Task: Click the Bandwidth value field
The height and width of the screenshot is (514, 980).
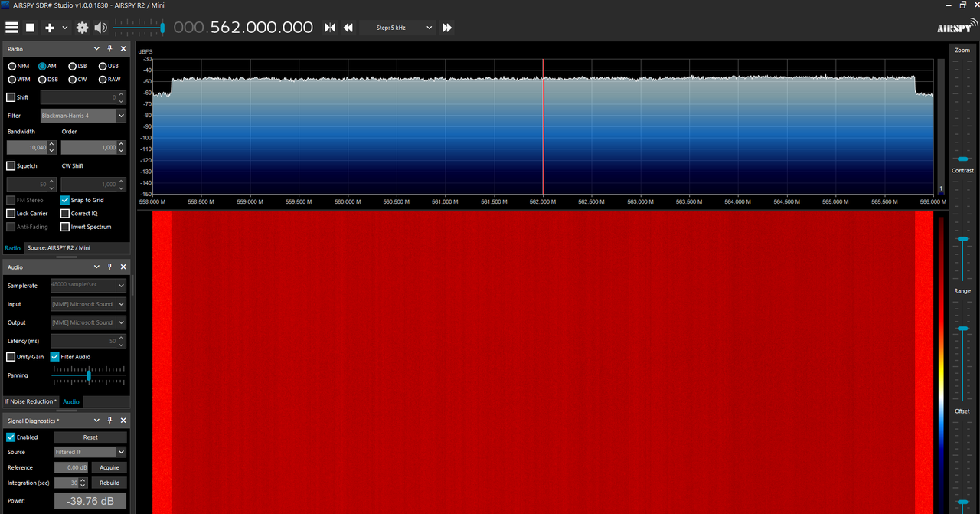Action: pyautogui.click(x=28, y=147)
